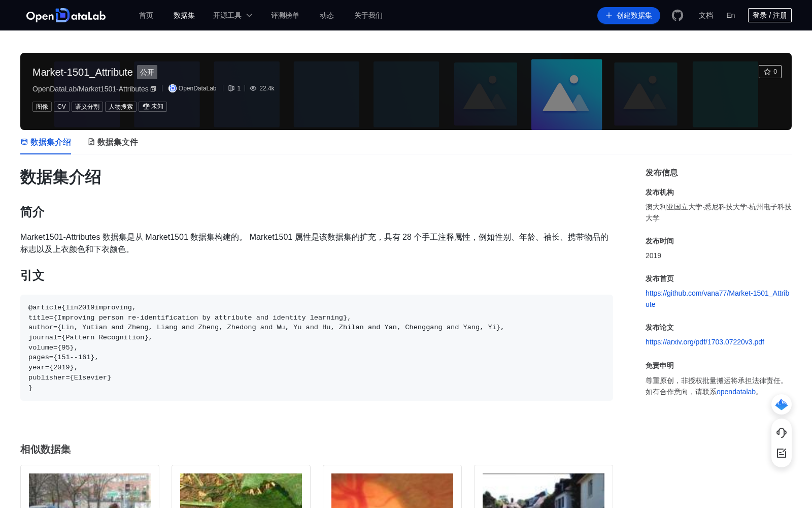Click the 22.4k view count
Viewport: 812px width, 508px height.
coord(266,88)
